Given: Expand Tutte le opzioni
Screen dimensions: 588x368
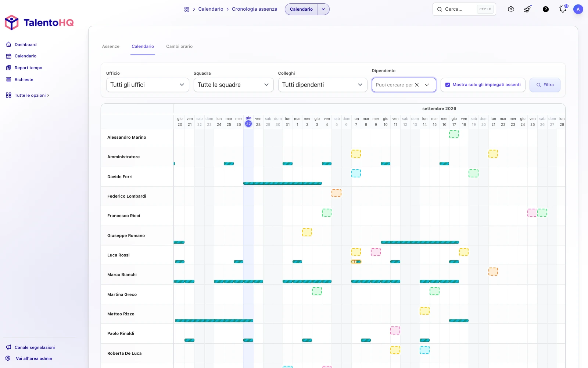Looking at the screenshot, I should pyautogui.click(x=28, y=95).
